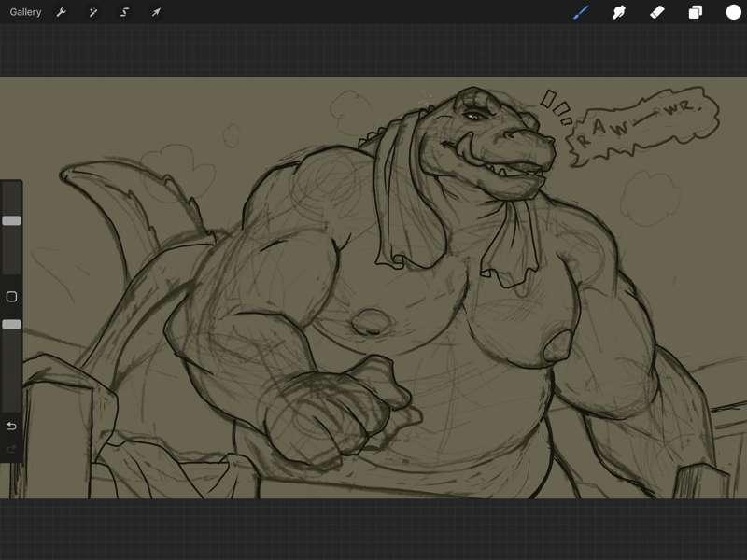Select the Brush tool
This screenshot has height=560, width=747.
coord(581,12)
